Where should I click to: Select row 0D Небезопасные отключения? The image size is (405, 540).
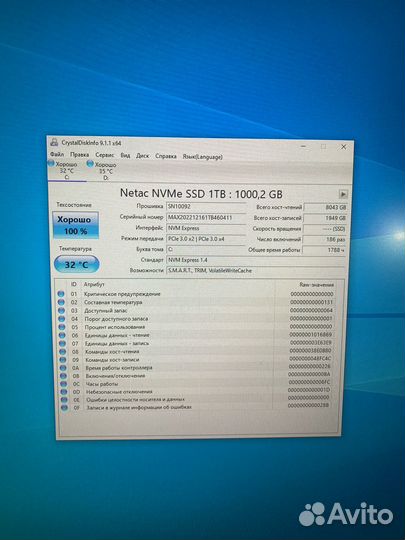point(196,392)
